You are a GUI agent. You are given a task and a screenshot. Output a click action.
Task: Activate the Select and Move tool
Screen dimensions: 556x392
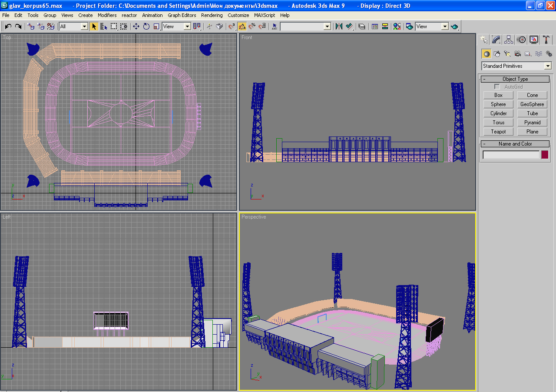136,27
